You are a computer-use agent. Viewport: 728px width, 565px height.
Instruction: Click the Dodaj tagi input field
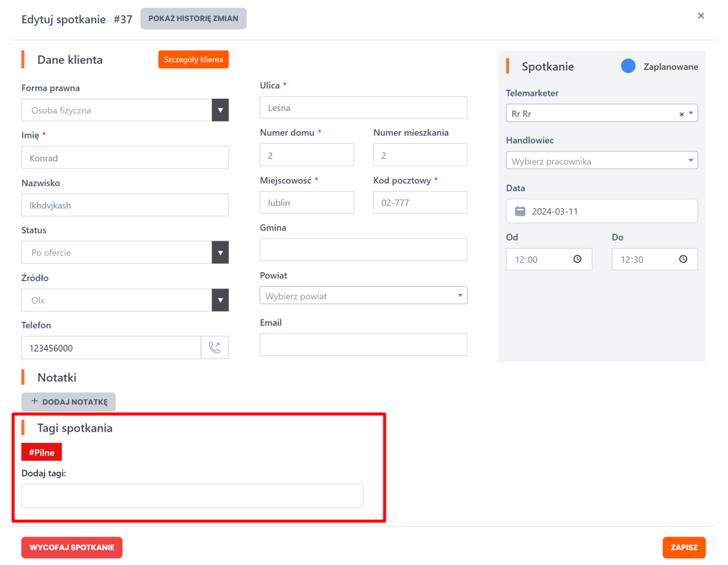click(192, 496)
